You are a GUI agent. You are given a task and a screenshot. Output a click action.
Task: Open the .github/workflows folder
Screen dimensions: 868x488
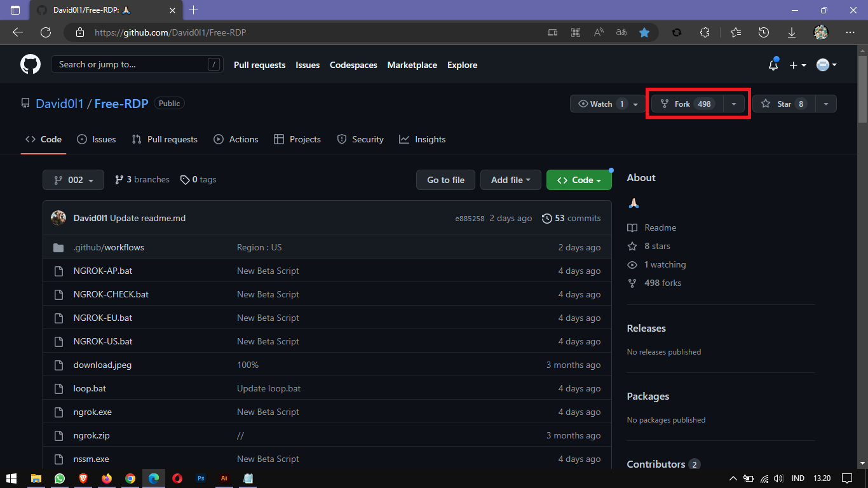pos(109,247)
